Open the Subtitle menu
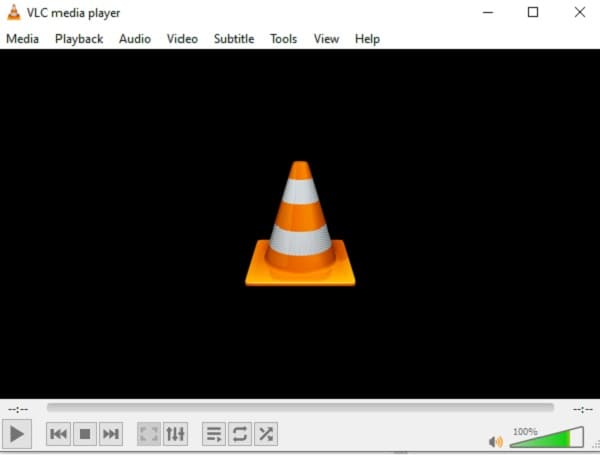This screenshot has height=457, width=600. pos(234,39)
